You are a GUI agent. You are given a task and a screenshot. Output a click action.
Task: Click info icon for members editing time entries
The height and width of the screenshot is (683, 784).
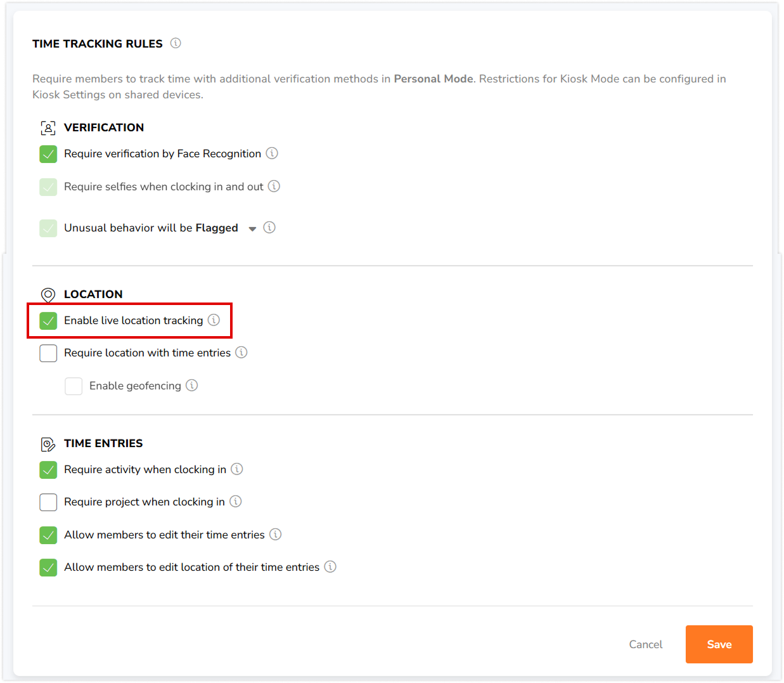[276, 535]
